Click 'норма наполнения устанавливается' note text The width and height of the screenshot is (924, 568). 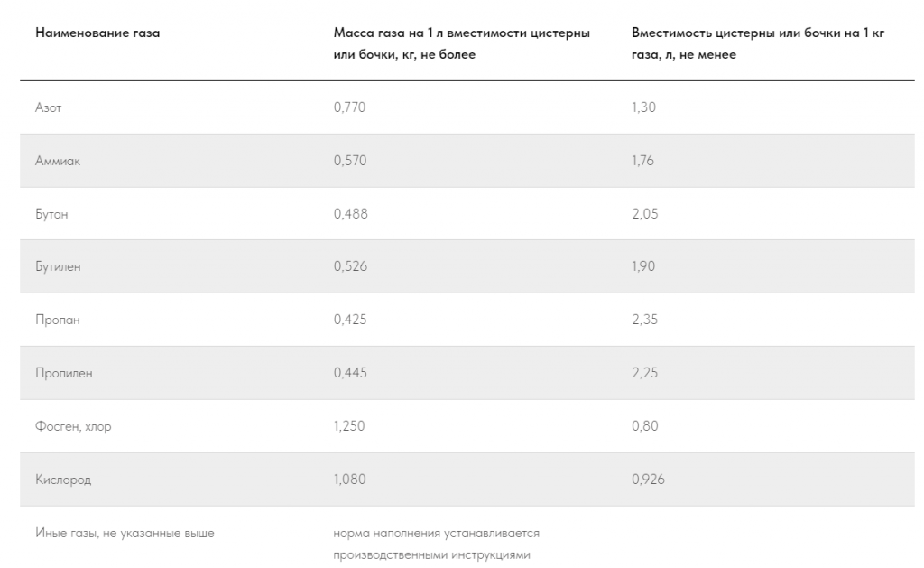point(436,533)
